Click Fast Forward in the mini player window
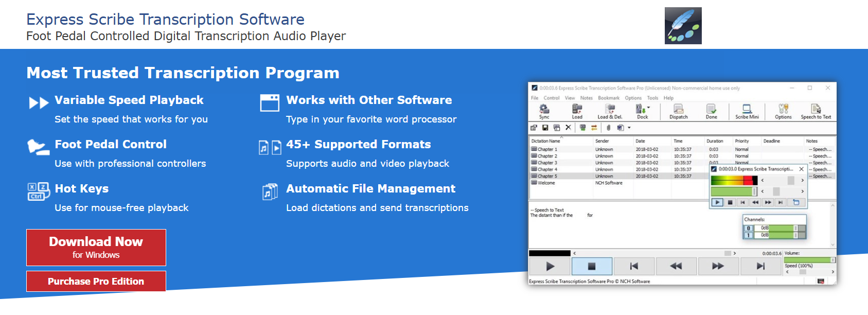 (768, 202)
